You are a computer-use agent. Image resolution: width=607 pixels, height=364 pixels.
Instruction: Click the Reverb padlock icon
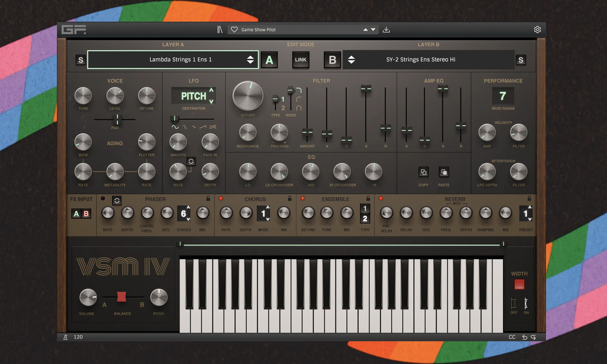529,199
